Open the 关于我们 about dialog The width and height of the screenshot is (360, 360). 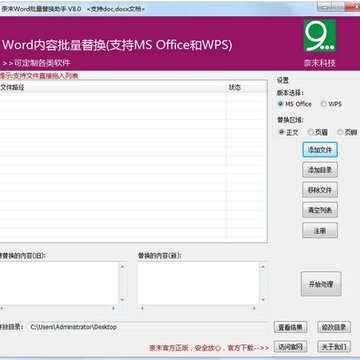[334, 347]
